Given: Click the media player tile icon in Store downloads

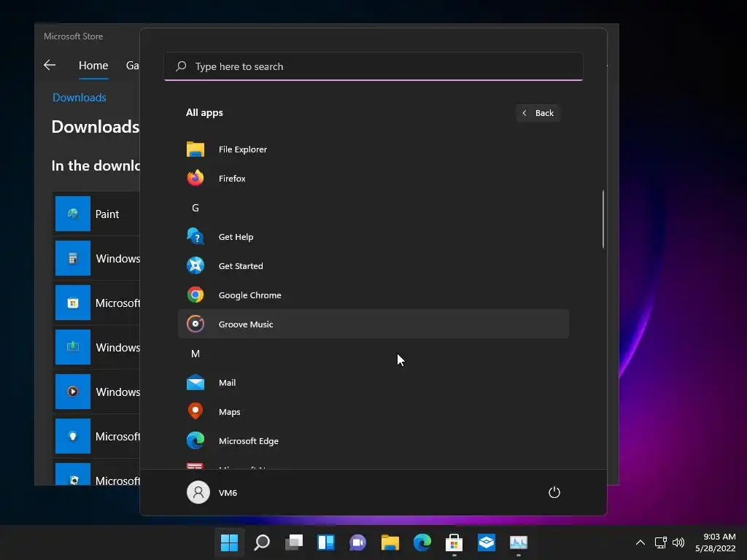Looking at the screenshot, I should pyautogui.click(x=73, y=392).
